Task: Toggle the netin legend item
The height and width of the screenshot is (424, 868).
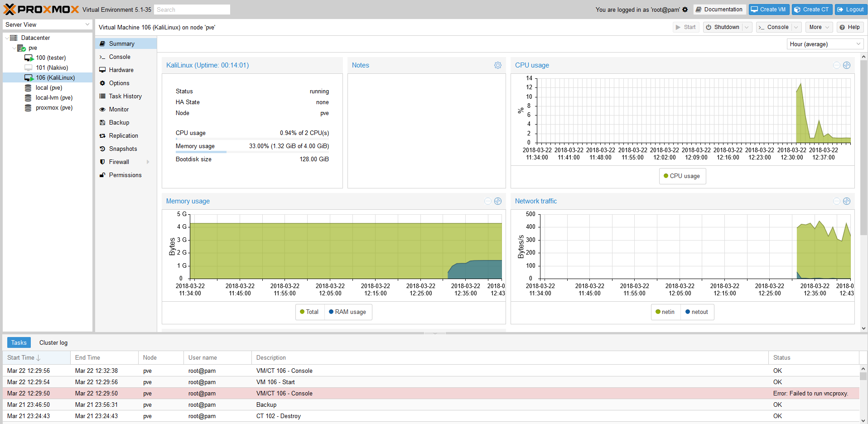Action: pyautogui.click(x=665, y=312)
